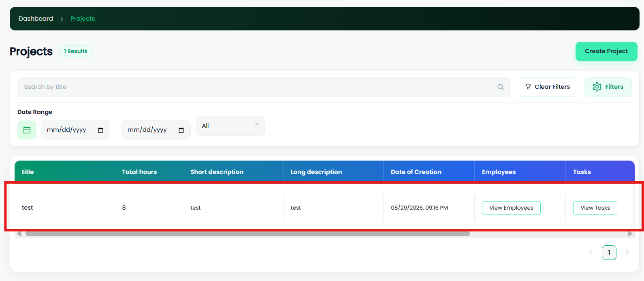
Task: Click the title column header
Action: click(65, 172)
